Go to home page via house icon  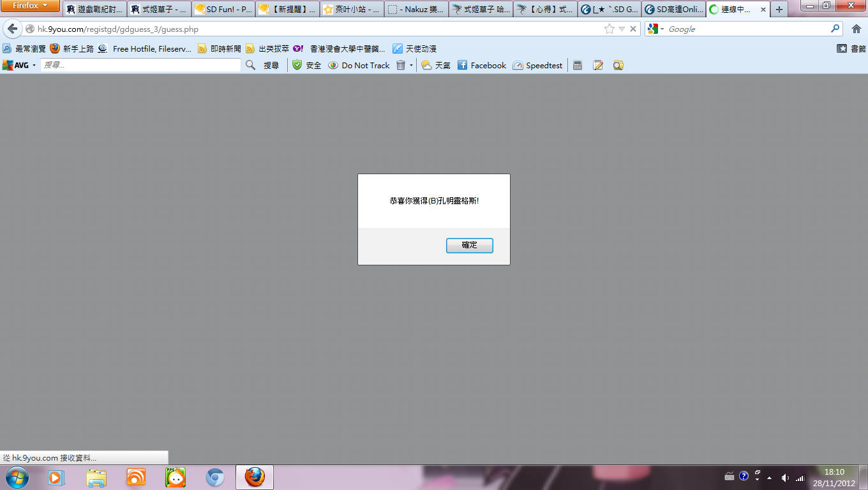(857, 29)
